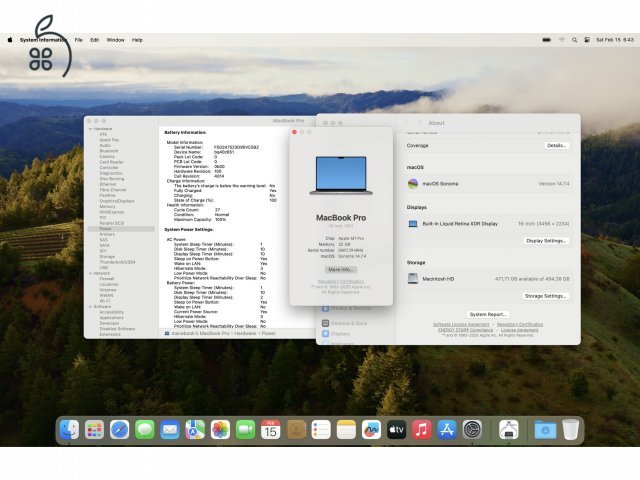The image size is (640, 480).
Task: Select Bluetooth in Hardware list
Action: pyautogui.click(x=109, y=151)
